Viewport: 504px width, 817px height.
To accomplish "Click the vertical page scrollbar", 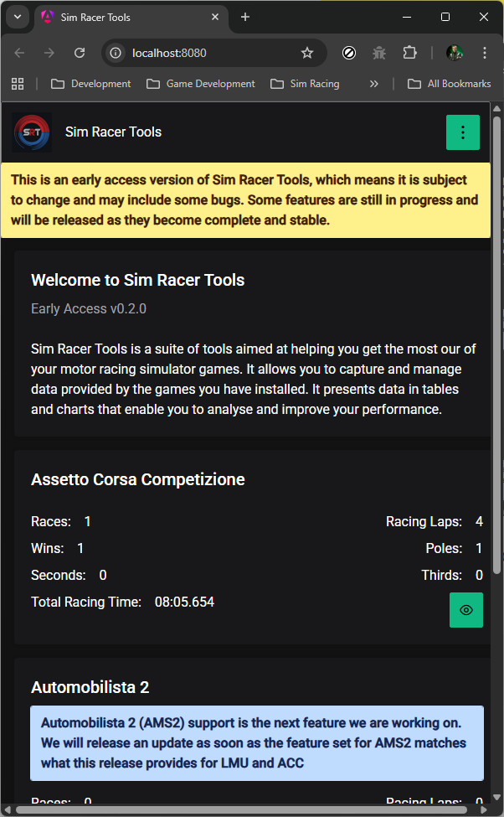I will [x=496, y=335].
